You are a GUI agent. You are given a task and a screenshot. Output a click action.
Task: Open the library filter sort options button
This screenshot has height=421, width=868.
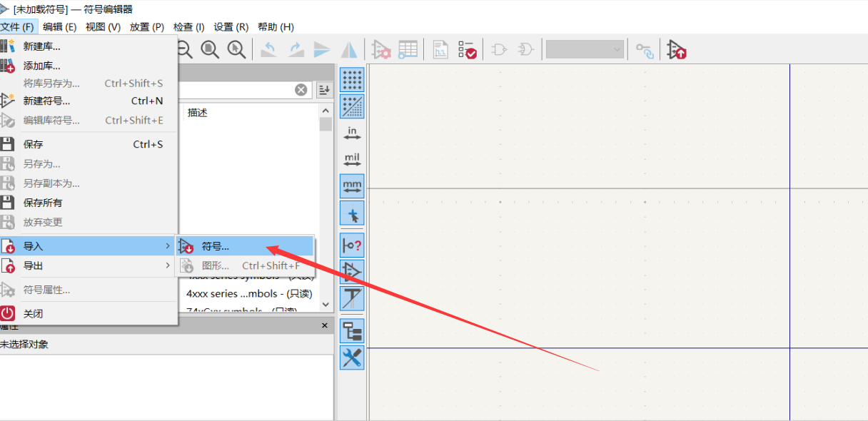pyautogui.click(x=325, y=89)
